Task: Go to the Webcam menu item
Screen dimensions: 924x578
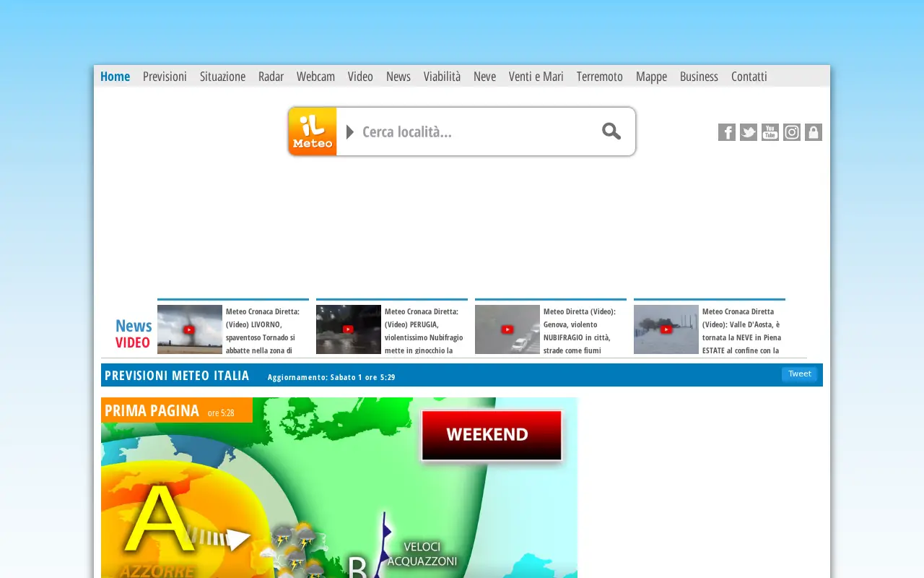Action: coord(315,77)
